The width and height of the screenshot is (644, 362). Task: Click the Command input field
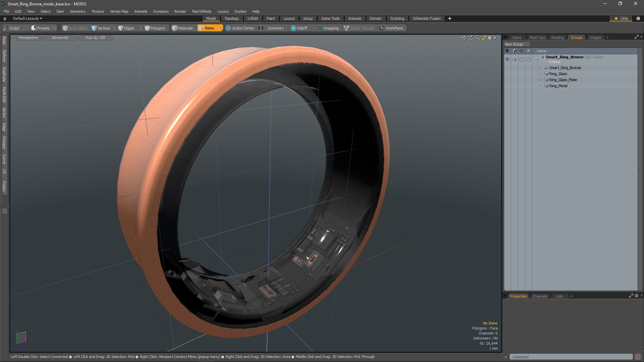point(571,357)
